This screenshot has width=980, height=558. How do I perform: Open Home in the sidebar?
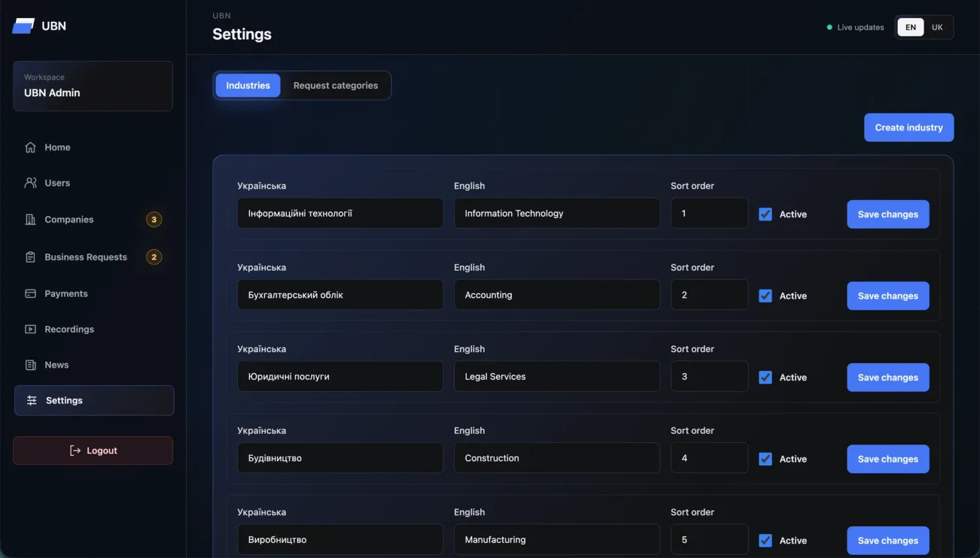(94, 147)
